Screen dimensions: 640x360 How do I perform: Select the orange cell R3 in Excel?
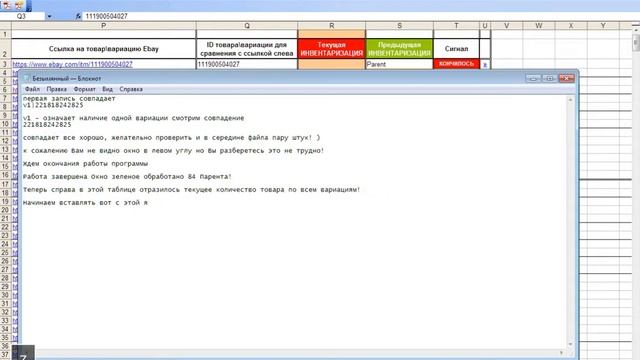[x=331, y=64]
